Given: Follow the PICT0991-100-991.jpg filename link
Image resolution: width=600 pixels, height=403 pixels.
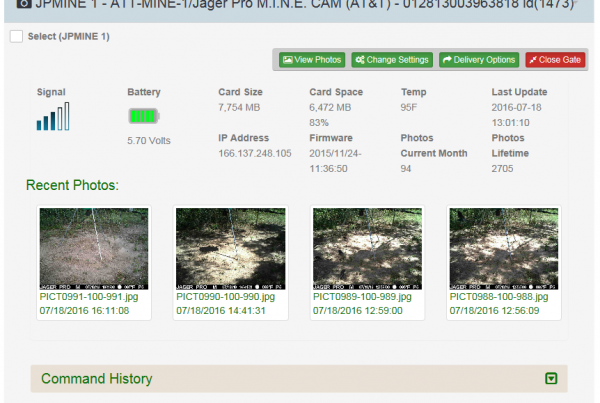Looking at the screenshot, I should pos(89,297).
